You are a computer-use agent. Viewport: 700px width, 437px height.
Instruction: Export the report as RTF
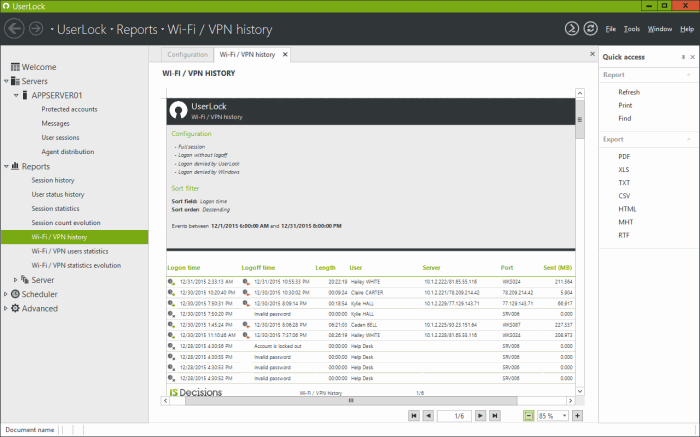[624, 235]
